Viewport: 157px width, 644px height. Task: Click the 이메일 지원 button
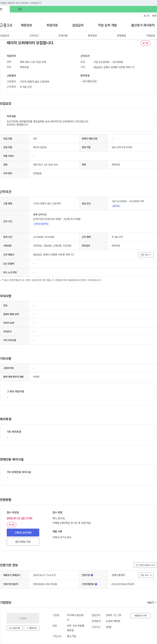23,542
